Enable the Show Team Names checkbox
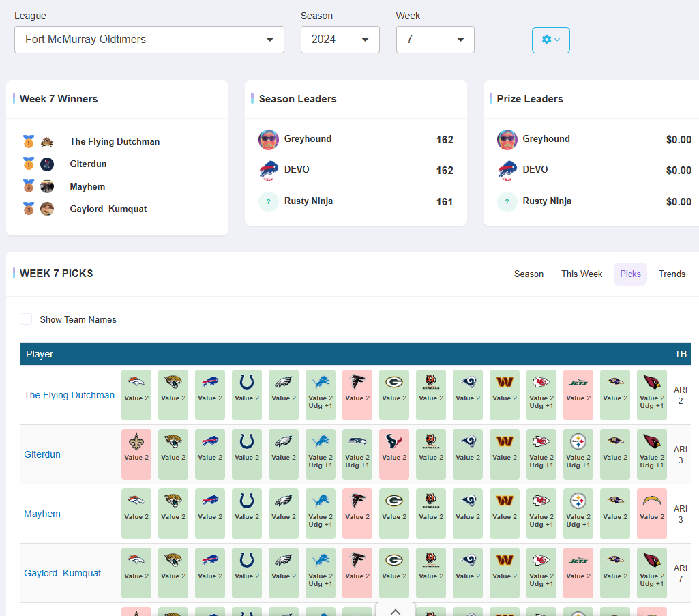The height and width of the screenshot is (616, 699). (x=25, y=319)
